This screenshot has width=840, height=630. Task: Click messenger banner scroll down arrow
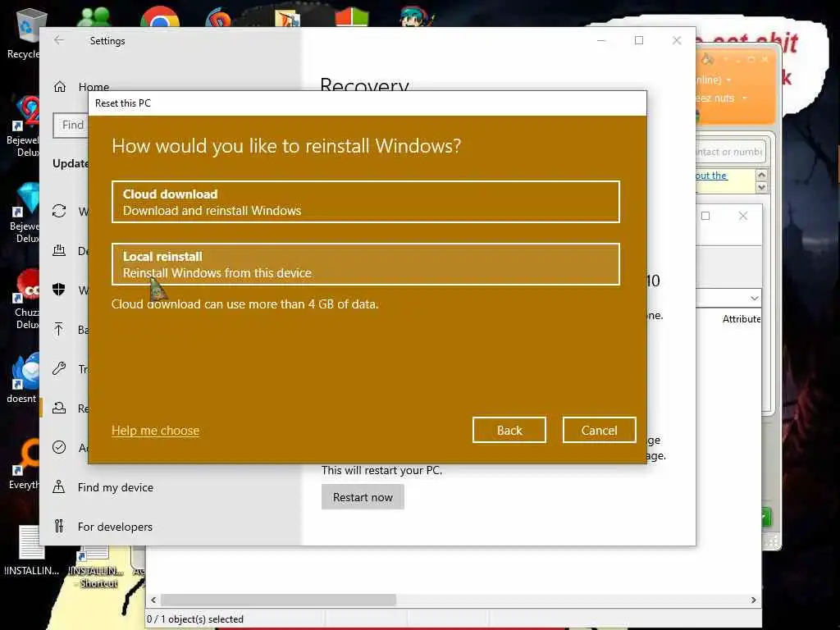click(761, 187)
